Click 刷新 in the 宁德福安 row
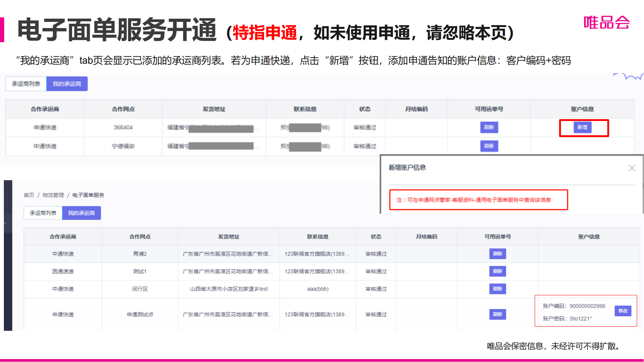Viewport: 644px width, 362px height. point(489,146)
